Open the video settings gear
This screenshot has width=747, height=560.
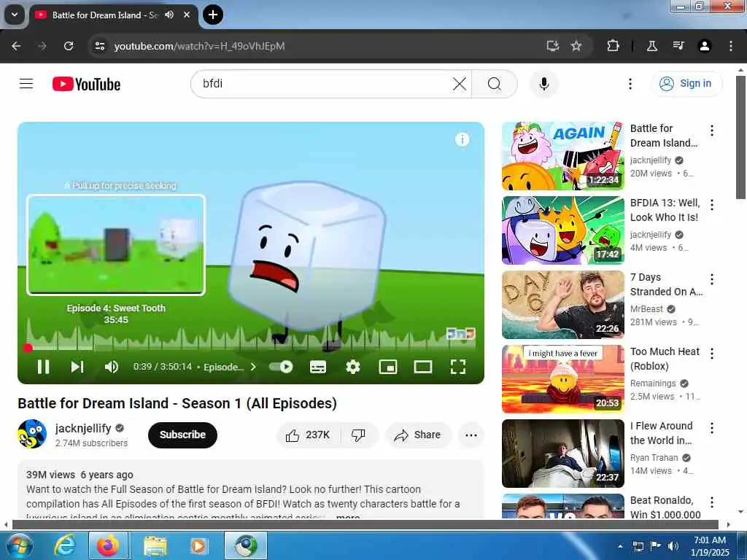coord(353,367)
